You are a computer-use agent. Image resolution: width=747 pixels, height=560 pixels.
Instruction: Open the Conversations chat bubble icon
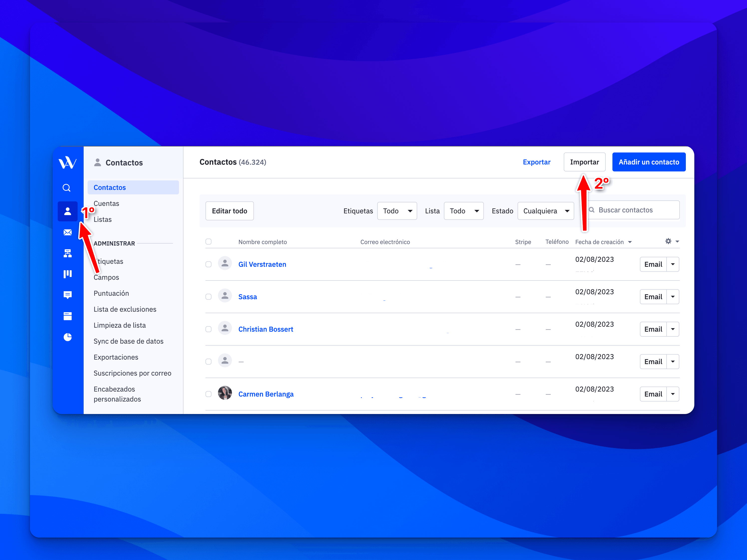tap(68, 295)
